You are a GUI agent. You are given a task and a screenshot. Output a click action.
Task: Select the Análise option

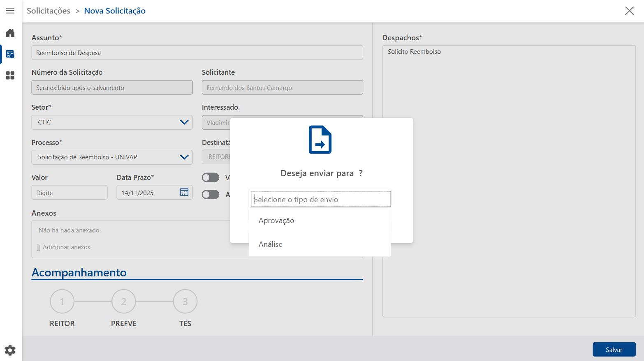click(x=271, y=244)
